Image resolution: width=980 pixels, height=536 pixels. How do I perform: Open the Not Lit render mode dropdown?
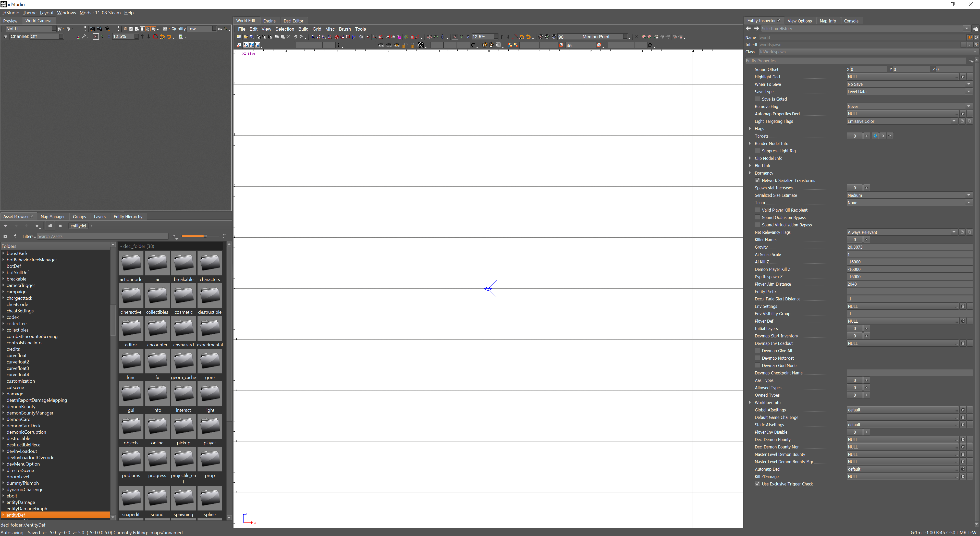tap(31, 29)
